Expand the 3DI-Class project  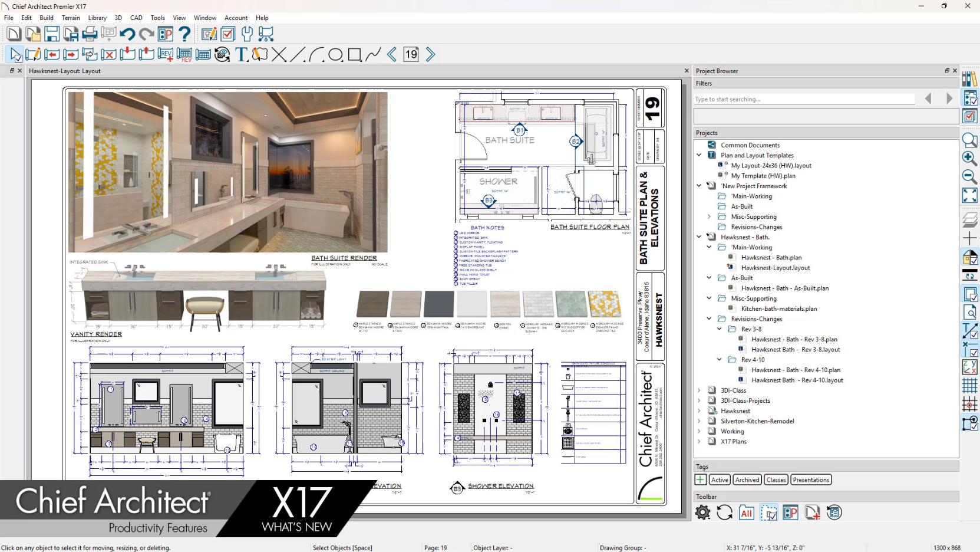pyautogui.click(x=699, y=390)
